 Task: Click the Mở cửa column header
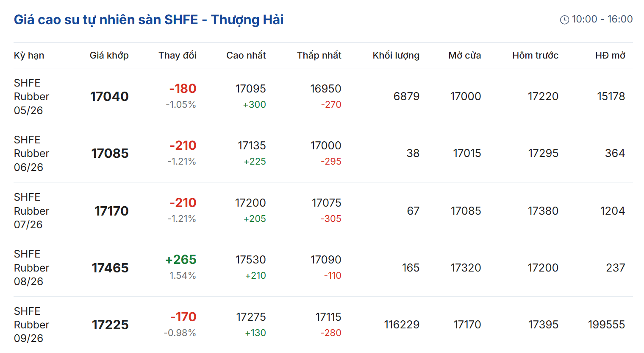pos(464,55)
